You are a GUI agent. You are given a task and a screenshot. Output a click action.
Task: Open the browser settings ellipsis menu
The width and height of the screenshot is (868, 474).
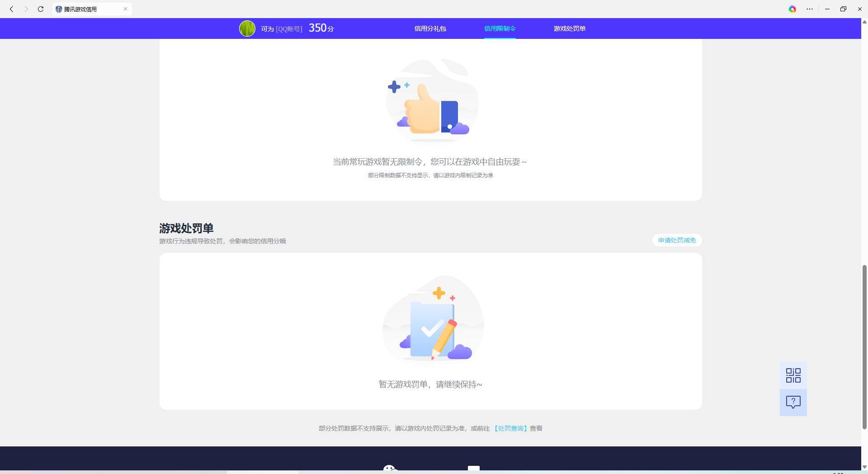pos(809,9)
